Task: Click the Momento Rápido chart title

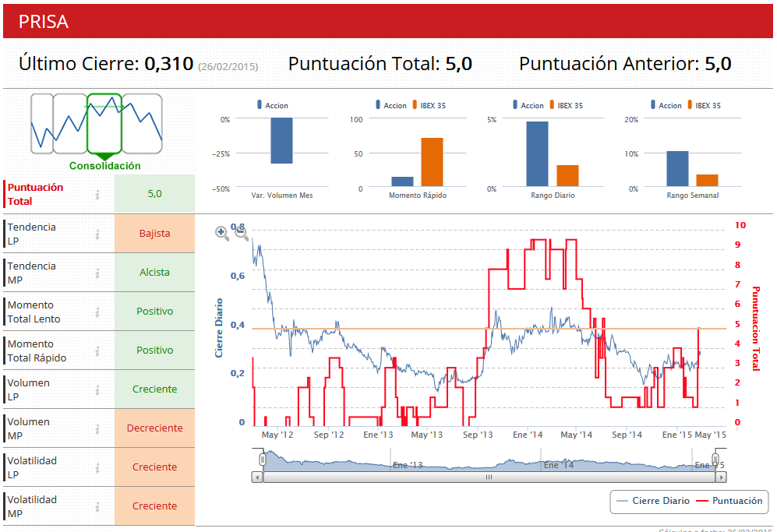Action: (418, 196)
